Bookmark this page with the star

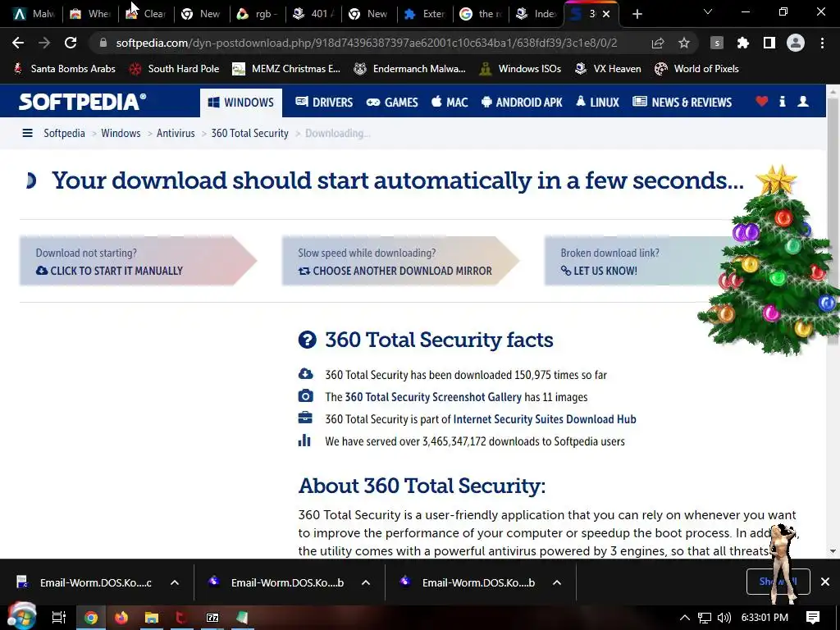(x=684, y=43)
